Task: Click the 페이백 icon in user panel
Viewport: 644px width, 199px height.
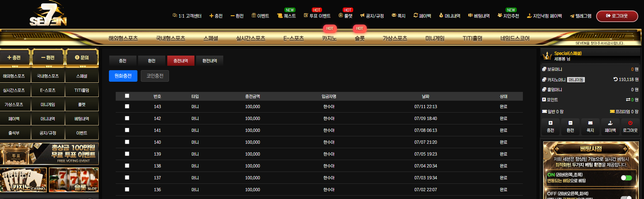Action: [x=610, y=123]
